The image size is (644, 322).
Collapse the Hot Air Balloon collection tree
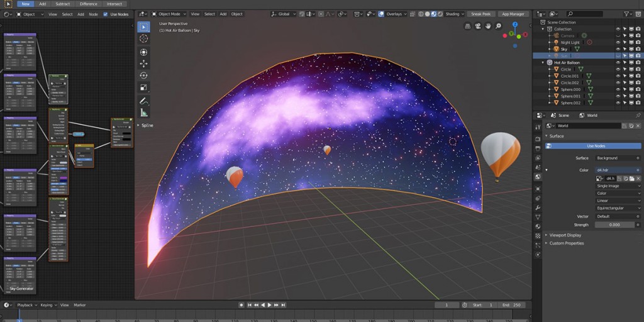(543, 63)
